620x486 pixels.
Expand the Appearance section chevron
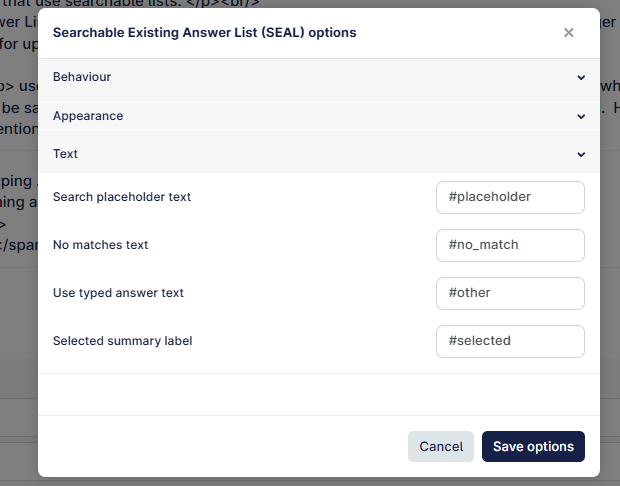coord(581,116)
